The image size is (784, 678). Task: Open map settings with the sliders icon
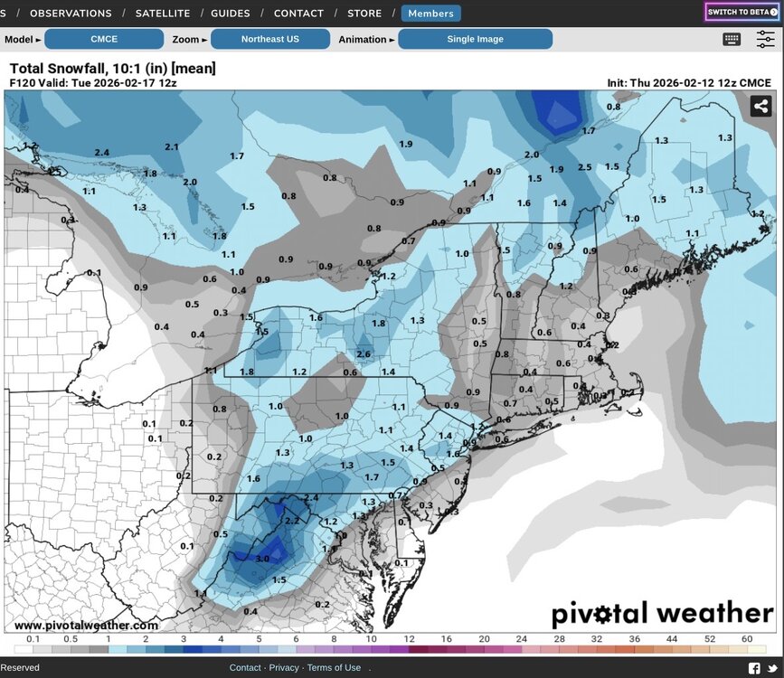pyautogui.click(x=765, y=40)
